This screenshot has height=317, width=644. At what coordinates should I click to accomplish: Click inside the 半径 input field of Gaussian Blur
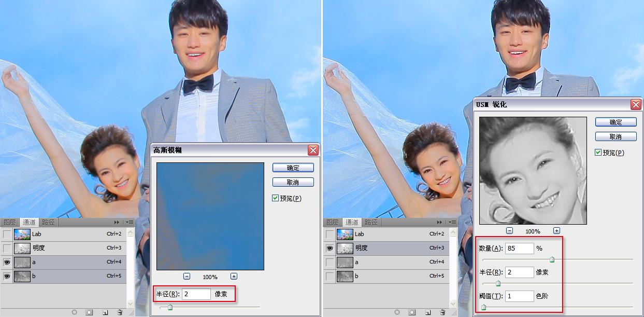[195, 294]
